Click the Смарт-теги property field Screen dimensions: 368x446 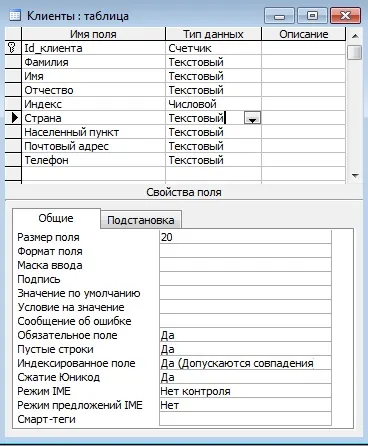pos(245,419)
